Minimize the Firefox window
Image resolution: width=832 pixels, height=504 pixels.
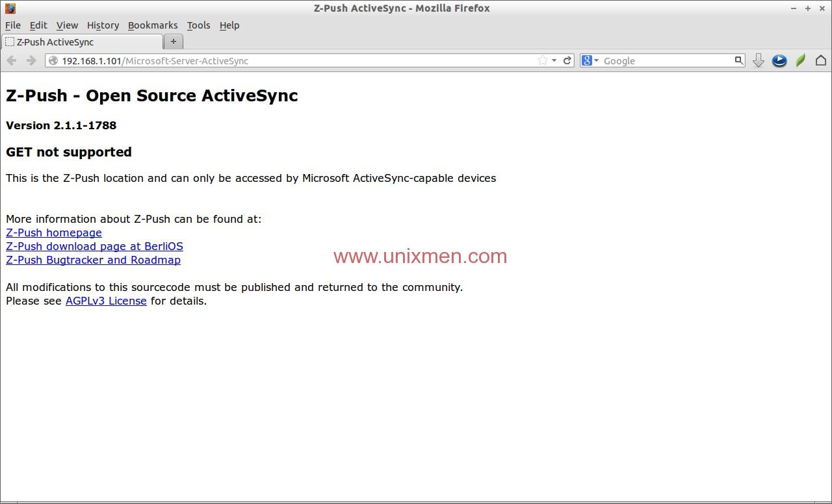[x=794, y=8]
